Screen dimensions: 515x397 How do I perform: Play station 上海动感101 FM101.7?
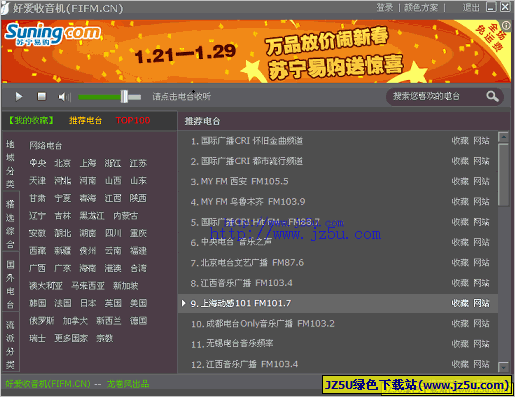(241, 303)
